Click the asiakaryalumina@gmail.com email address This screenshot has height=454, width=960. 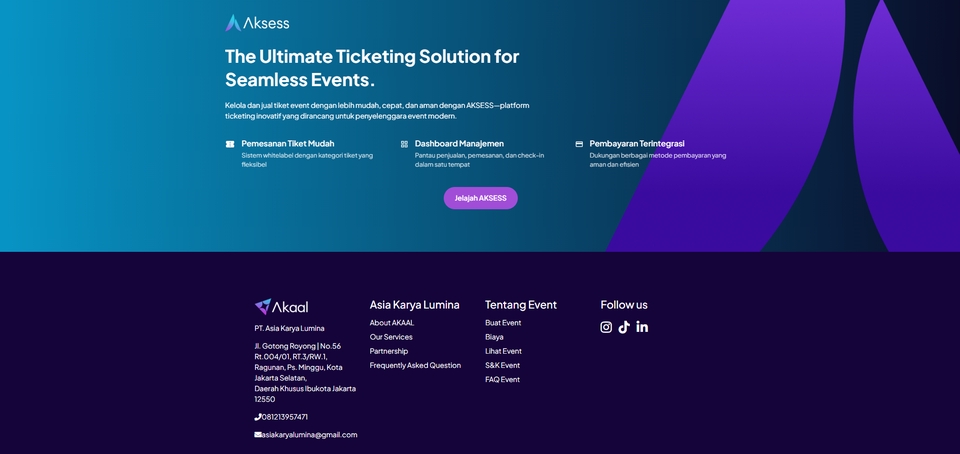[310, 435]
